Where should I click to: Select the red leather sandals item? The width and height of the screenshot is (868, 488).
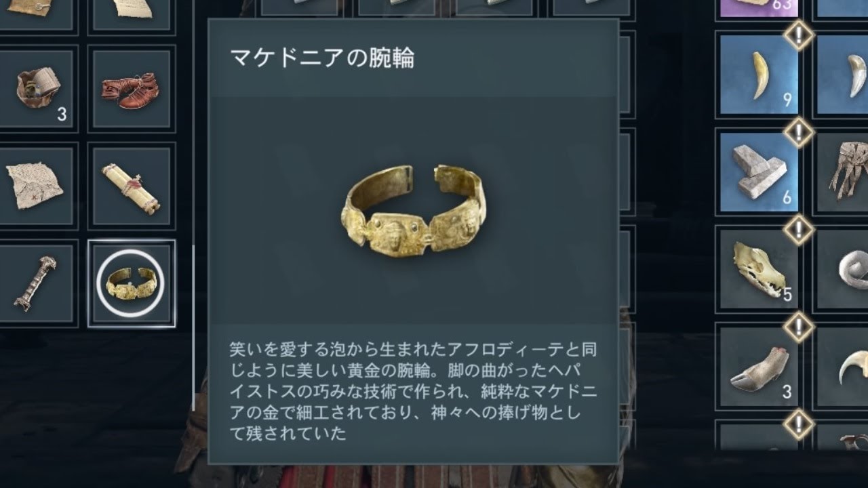click(x=132, y=89)
